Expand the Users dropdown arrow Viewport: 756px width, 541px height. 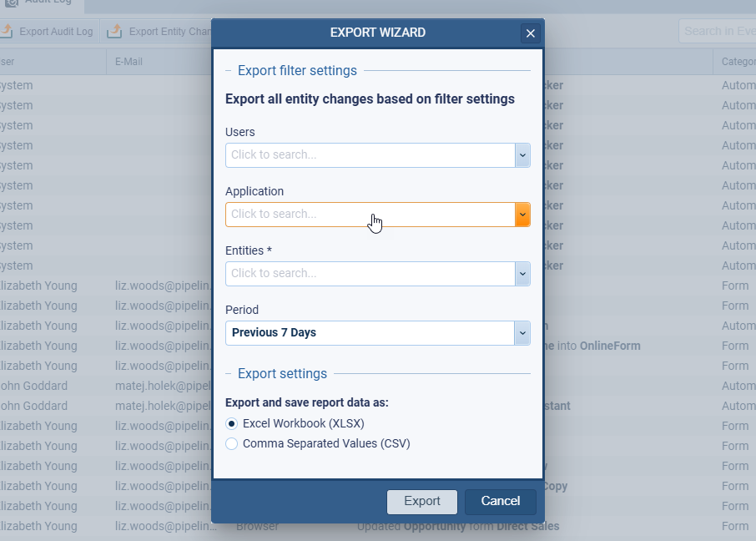point(522,155)
